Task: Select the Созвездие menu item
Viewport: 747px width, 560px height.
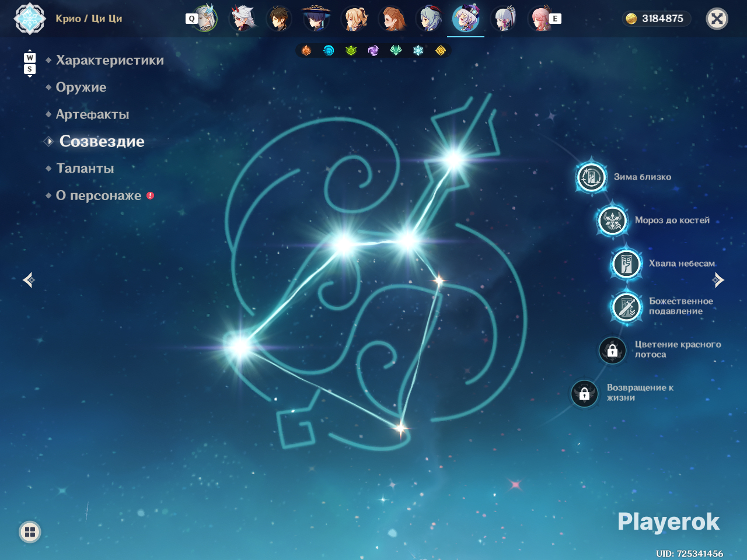Action: click(x=102, y=141)
